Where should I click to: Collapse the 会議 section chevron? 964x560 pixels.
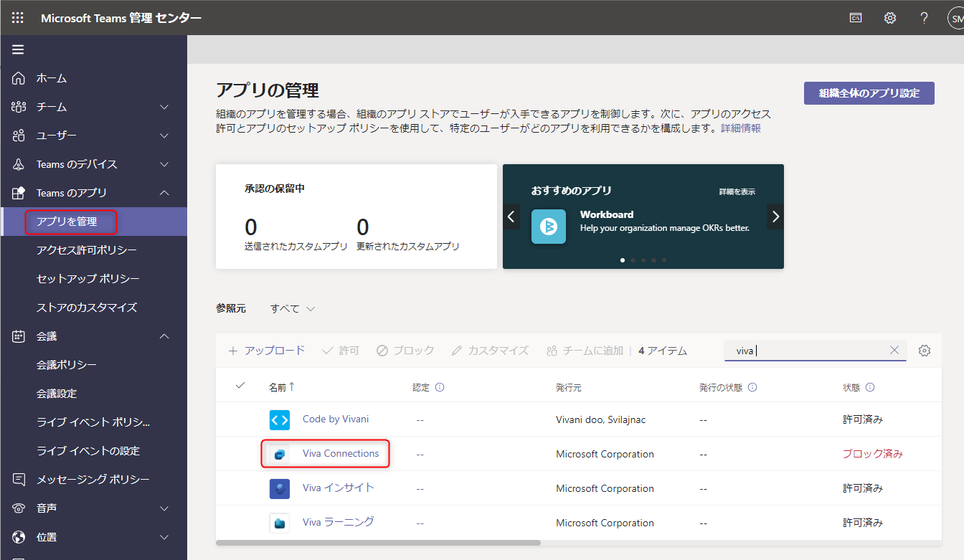click(164, 336)
